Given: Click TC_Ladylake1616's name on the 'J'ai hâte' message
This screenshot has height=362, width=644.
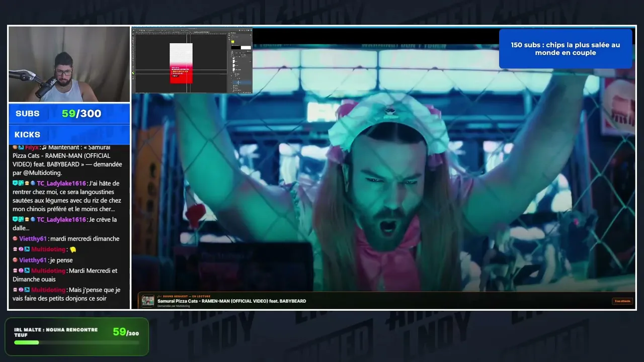Looking at the screenshot, I should [x=61, y=184].
